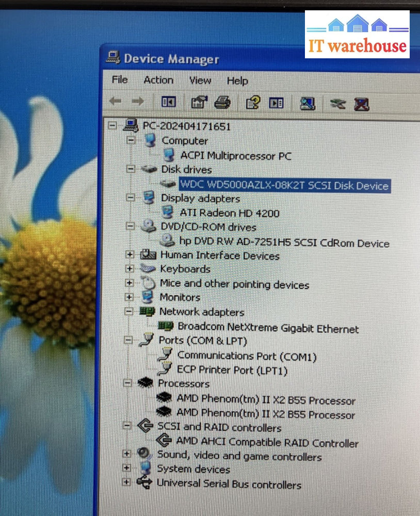Click the Disk drives category icon
Image resolution: width=420 pixels, height=516 pixels.
[x=149, y=169]
